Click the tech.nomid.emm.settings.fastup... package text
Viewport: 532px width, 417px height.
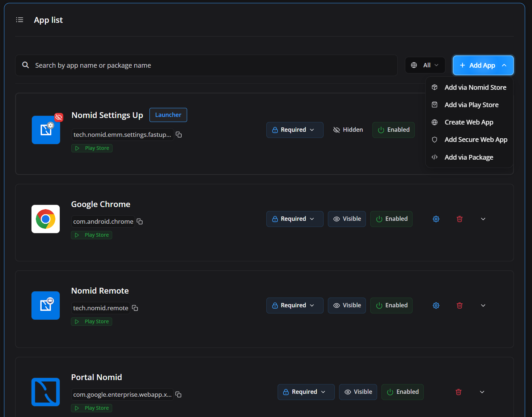pyautogui.click(x=122, y=135)
